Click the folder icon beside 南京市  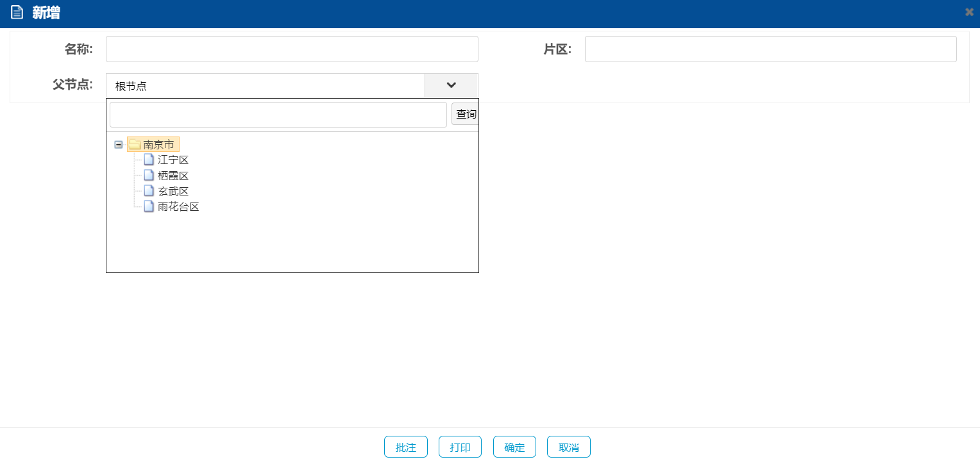click(135, 145)
